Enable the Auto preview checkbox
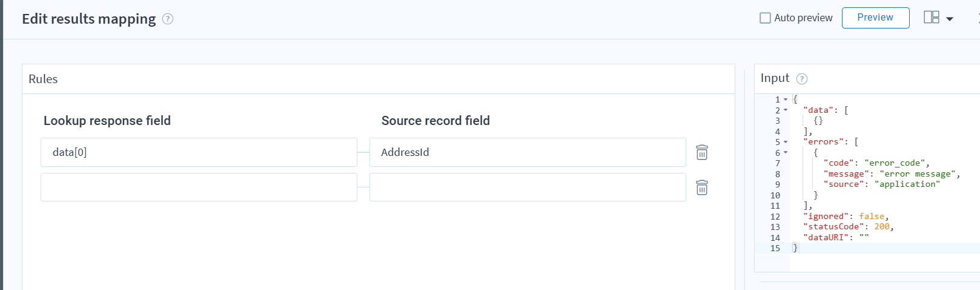The width and height of the screenshot is (980, 290). pyautogui.click(x=765, y=18)
